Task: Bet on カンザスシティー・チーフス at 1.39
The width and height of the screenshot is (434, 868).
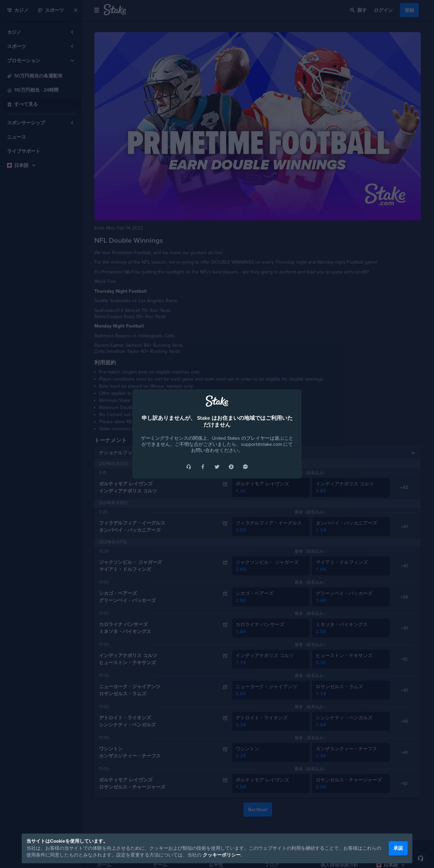Action: click(351, 752)
